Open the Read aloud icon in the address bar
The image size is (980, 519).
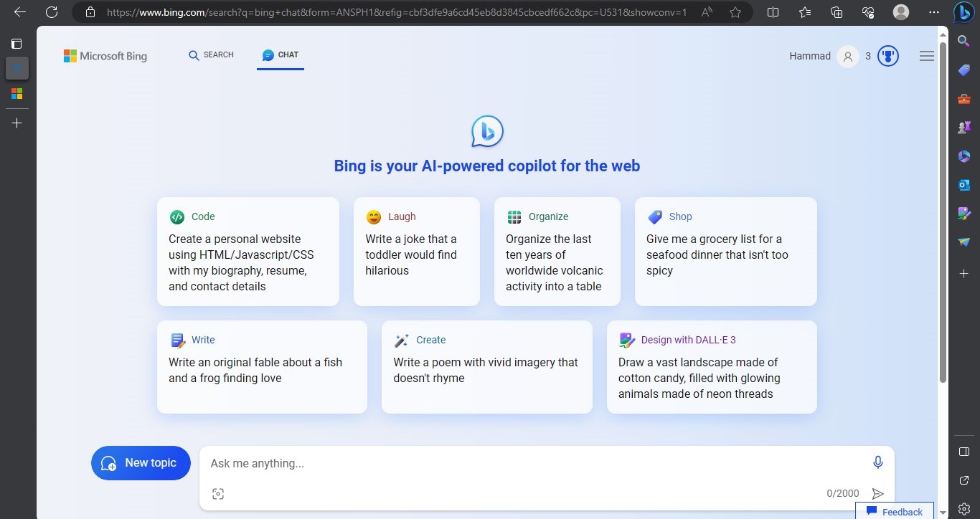click(x=707, y=12)
